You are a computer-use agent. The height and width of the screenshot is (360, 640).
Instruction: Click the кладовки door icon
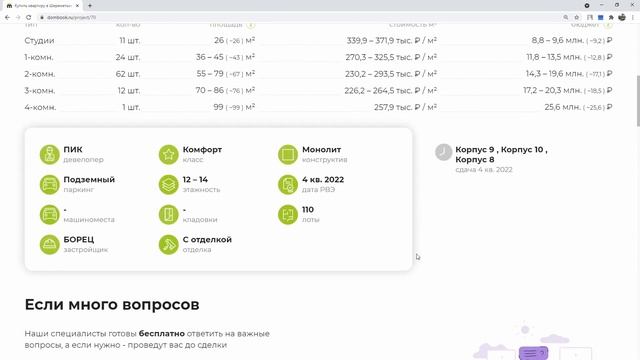pos(169,214)
